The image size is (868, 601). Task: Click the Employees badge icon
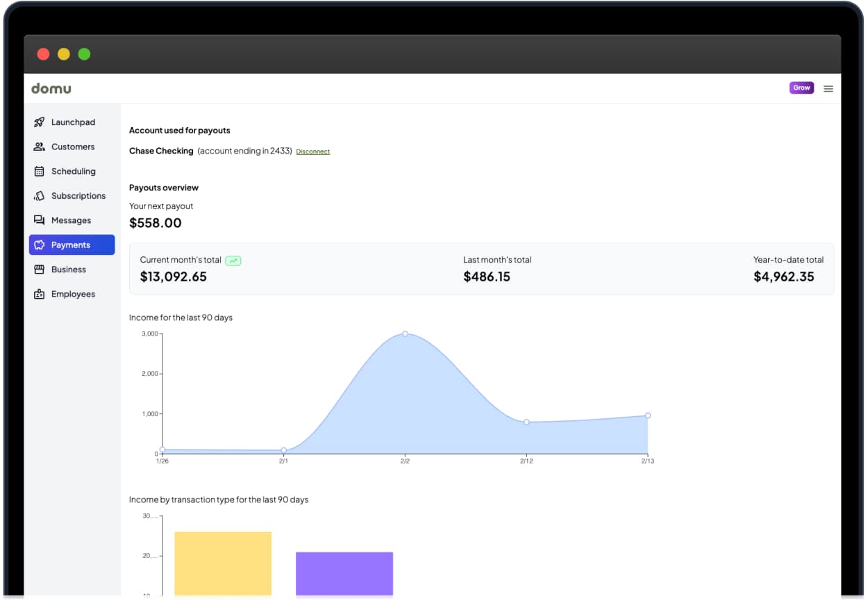pyautogui.click(x=40, y=294)
